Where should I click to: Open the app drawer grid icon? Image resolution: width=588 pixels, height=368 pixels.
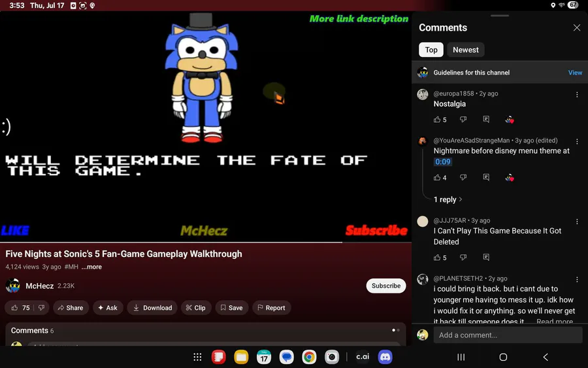point(197,357)
